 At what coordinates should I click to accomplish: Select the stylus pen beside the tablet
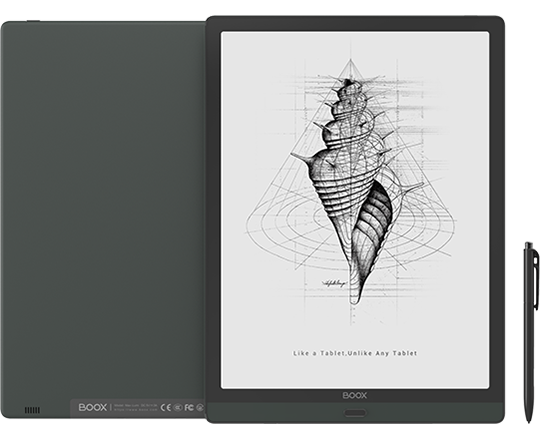(x=530, y=332)
